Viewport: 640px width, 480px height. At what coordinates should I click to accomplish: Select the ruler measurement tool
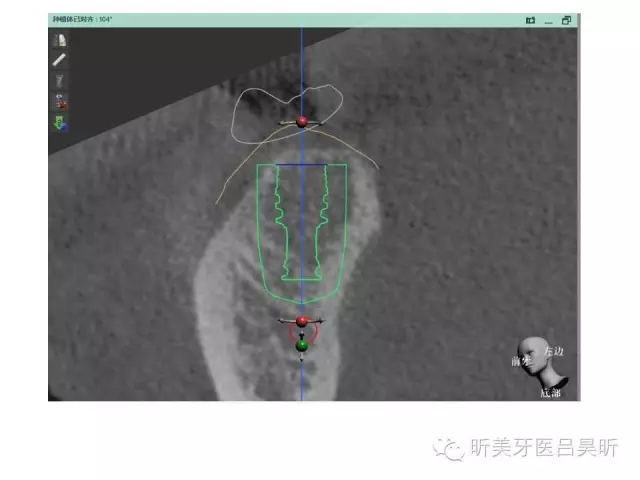[60, 61]
